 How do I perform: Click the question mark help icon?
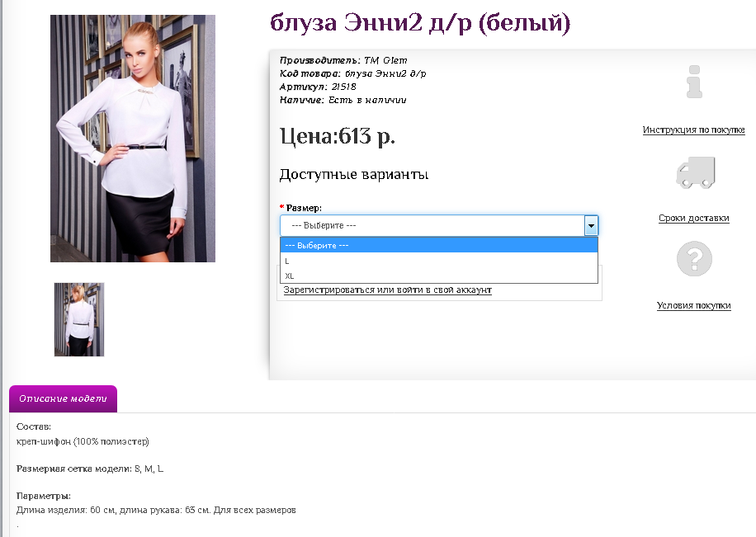pos(694,259)
